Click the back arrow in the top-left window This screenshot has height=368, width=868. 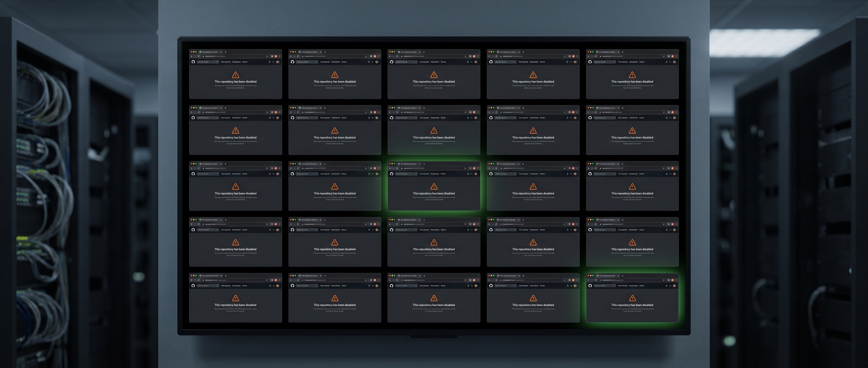click(192, 56)
